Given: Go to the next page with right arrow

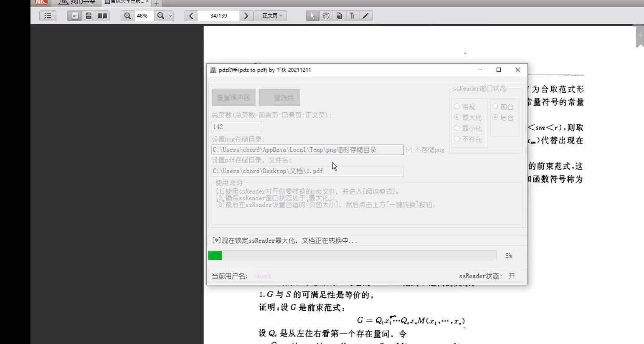Looking at the screenshot, I should (246, 15).
